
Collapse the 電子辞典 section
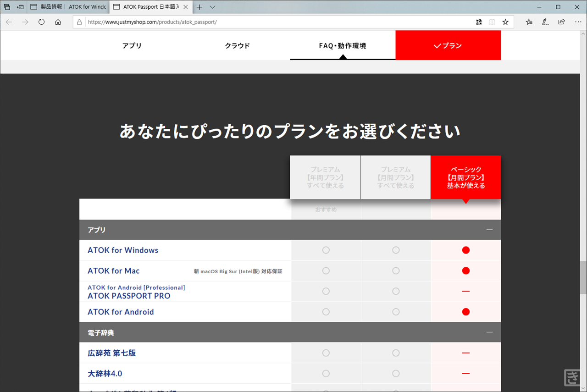pyautogui.click(x=489, y=332)
